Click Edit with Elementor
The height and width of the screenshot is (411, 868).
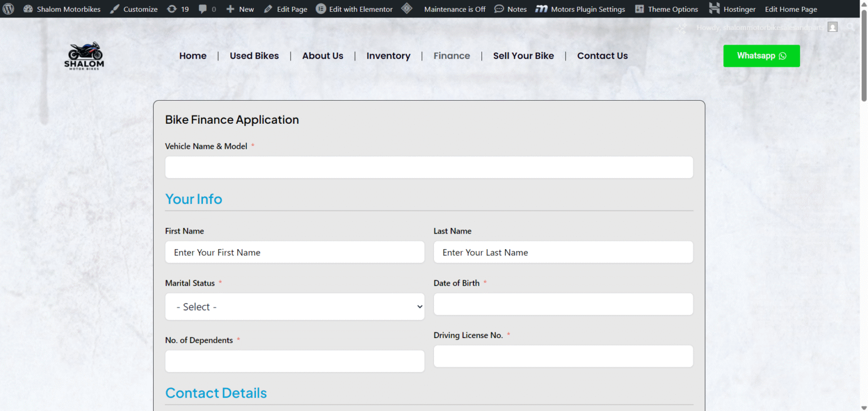(354, 9)
